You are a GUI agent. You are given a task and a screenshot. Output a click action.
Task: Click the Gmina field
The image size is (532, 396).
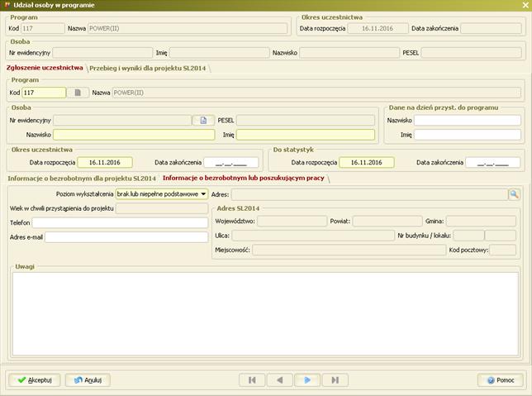click(x=481, y=221)
